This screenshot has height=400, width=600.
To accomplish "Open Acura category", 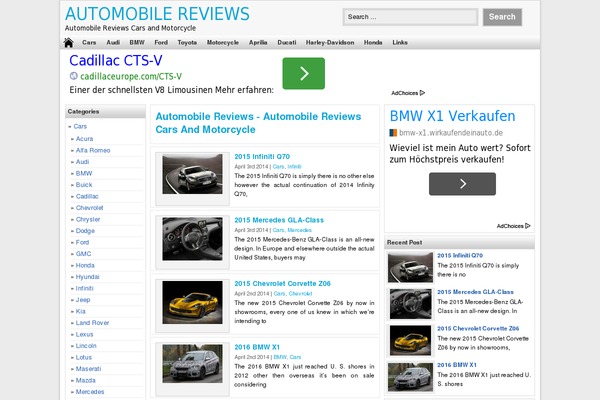I will tap(84, 139).
